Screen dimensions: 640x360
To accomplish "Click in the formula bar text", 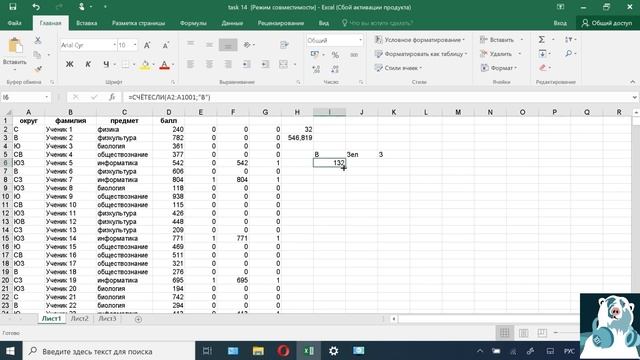I will (169, 97).
